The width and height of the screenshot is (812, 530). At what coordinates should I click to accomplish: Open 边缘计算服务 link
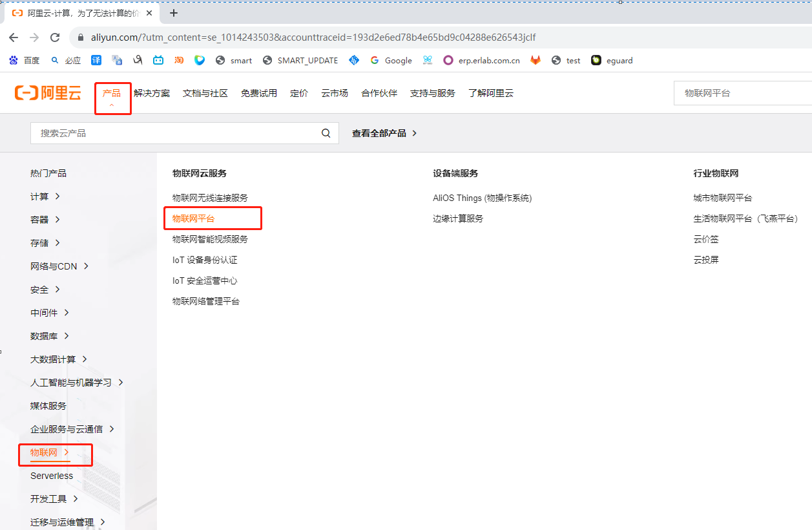pyautogui.click(x=458, y=218)
